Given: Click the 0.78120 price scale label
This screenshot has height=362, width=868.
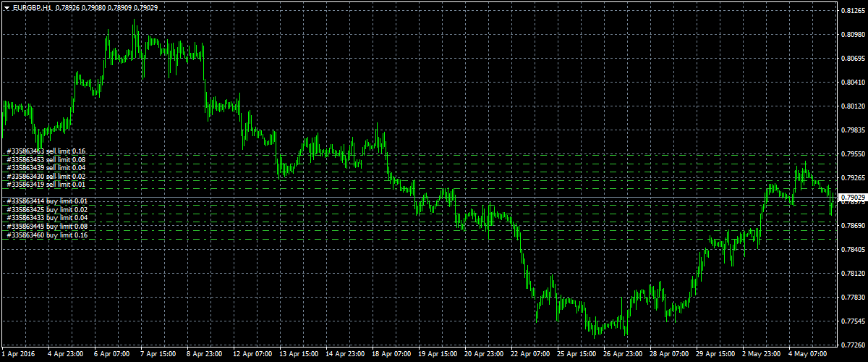Looking at the screenshot, I should 854,273.
